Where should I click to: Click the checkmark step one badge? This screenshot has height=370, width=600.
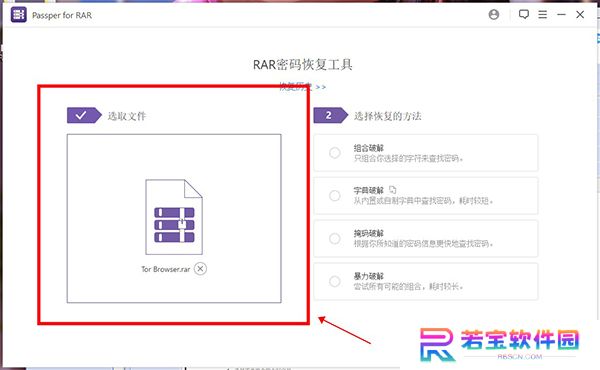pyautogui.click(x=84, y=115)
